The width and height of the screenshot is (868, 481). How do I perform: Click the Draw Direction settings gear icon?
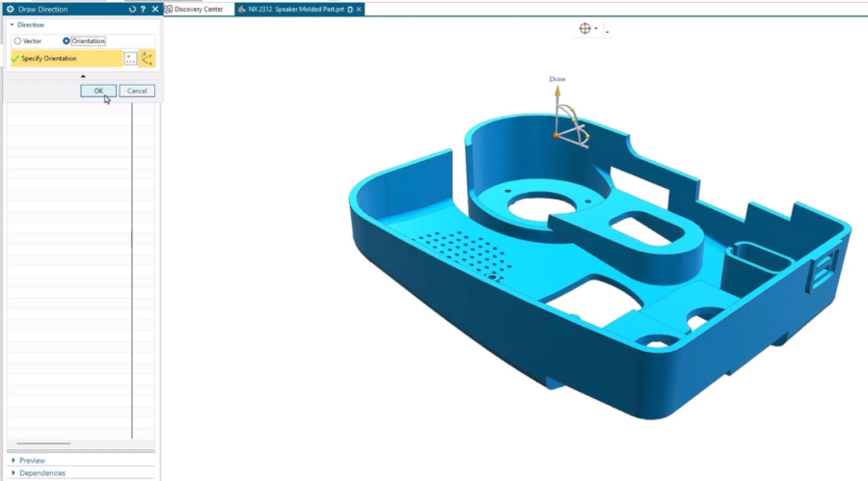[x=10, y=9]
